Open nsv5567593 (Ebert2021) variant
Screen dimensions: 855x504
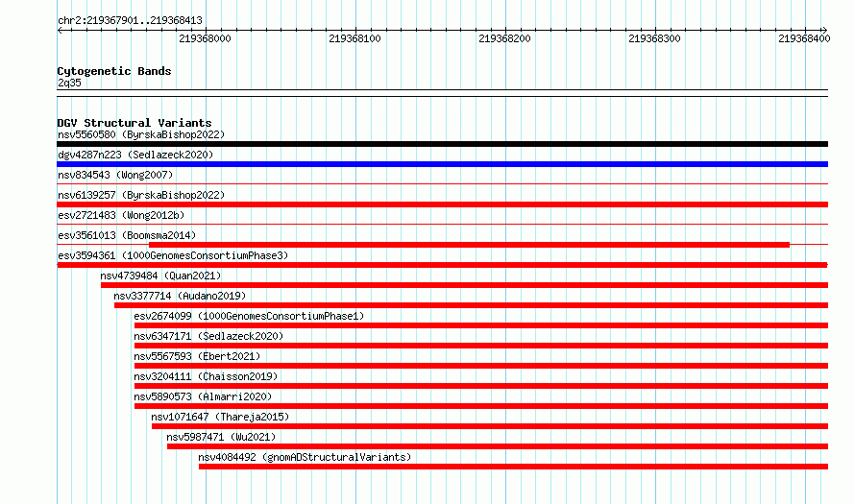tap(197, 356)
